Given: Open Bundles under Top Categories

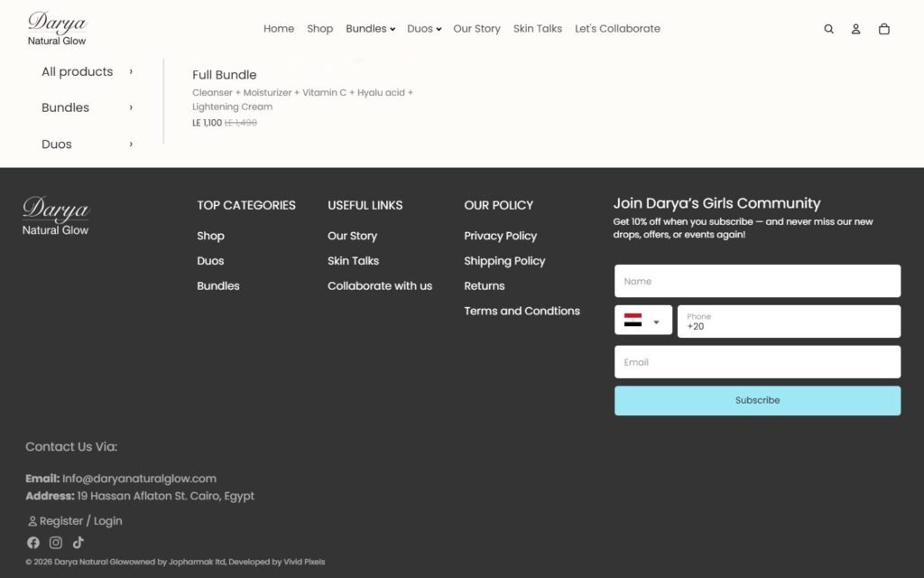Looking at the screenshot, I should click(218, 286).
